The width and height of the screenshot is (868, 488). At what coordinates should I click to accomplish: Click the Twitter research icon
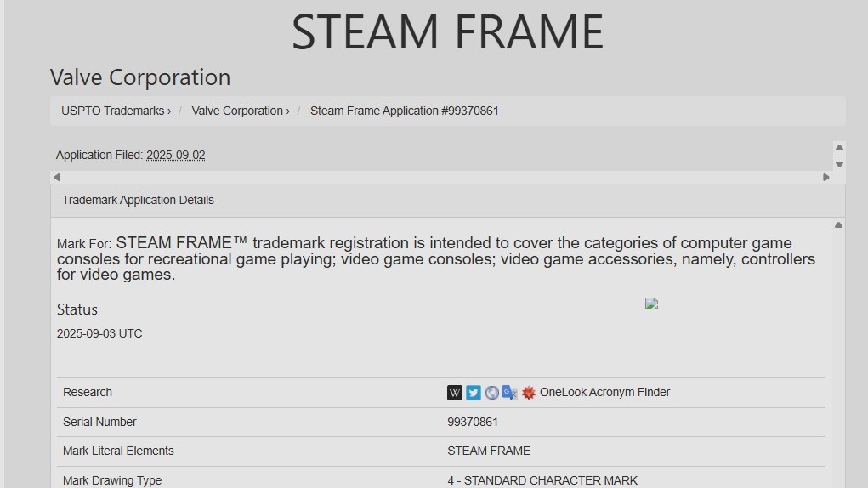(474, 393)
